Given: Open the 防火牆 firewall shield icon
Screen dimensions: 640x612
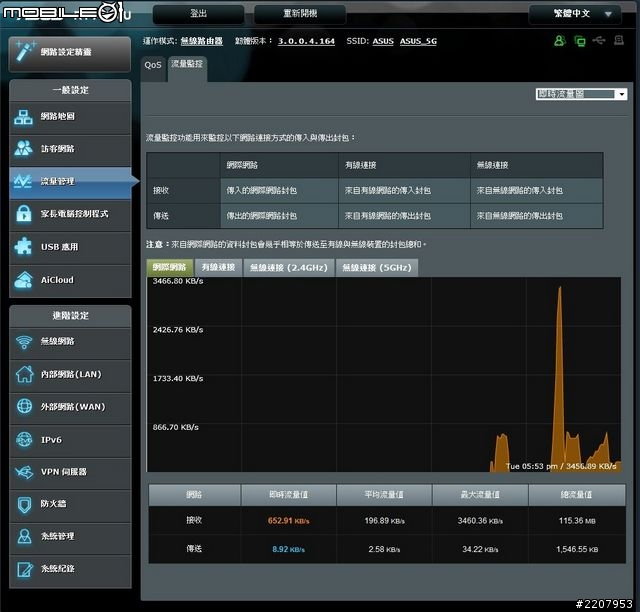Looking at the screenshot, I should pos(24,505).
